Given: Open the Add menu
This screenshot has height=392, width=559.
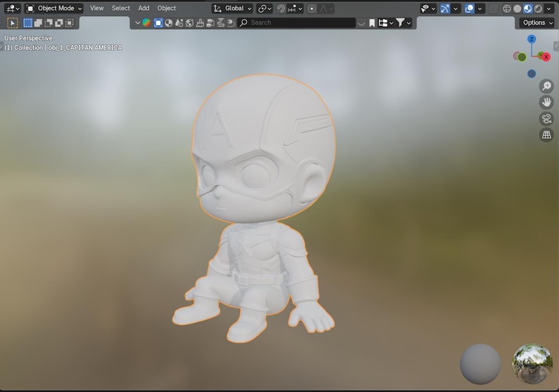Looking at the screenshot, I should 144,8.
